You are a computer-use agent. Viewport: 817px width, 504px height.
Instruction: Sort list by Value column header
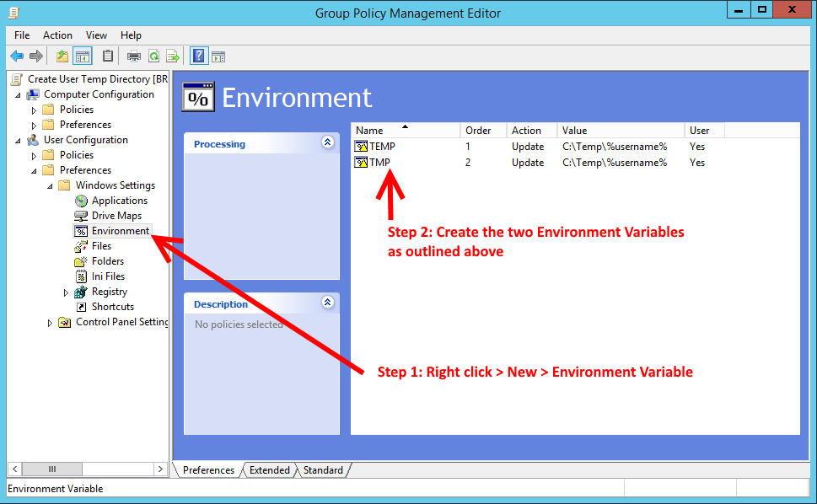pyautogui.click(x=621, y=130)
